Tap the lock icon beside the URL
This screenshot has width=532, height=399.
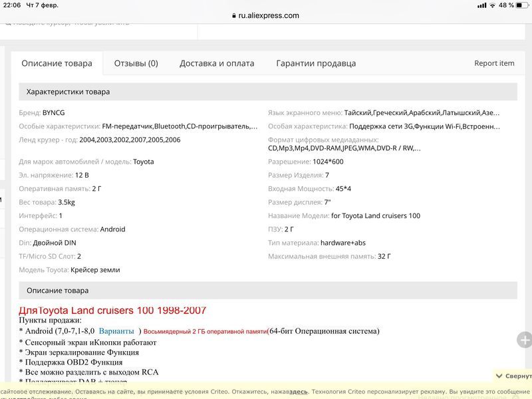234,15
